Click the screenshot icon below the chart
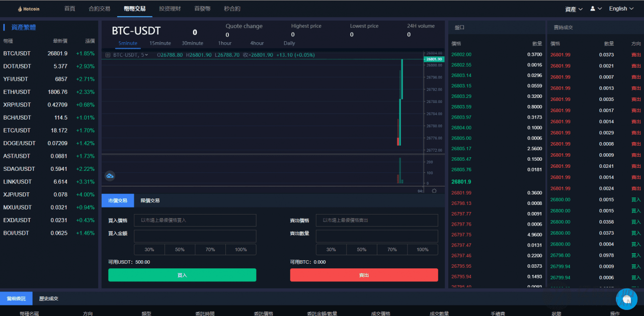This screenshot has width=644, height=316. pos(110,176)
